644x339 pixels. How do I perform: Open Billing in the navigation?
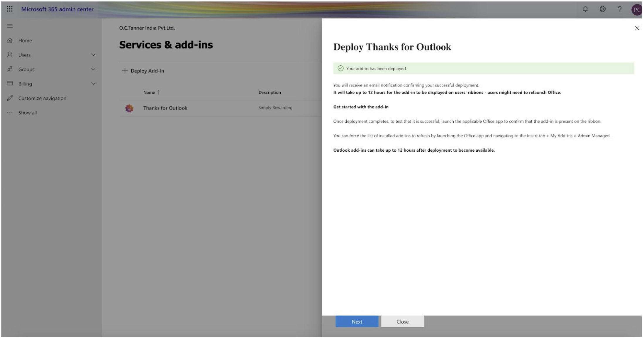[25, 84]
